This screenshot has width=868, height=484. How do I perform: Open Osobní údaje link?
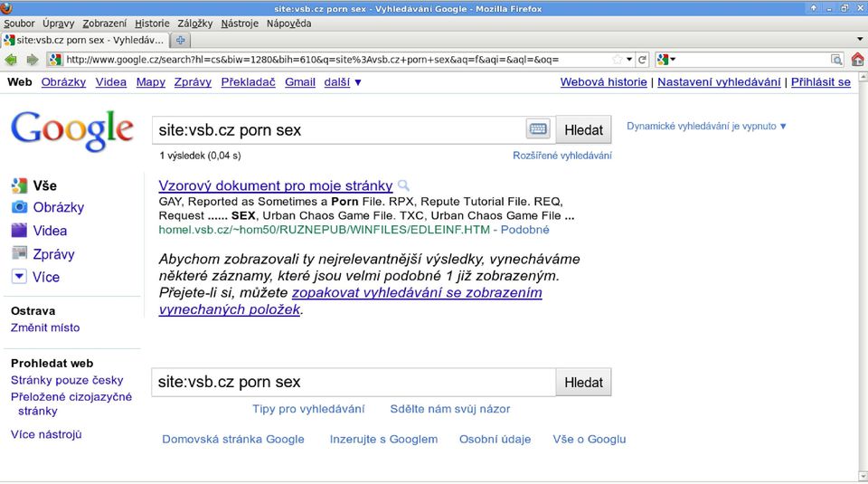coord(495,439)
